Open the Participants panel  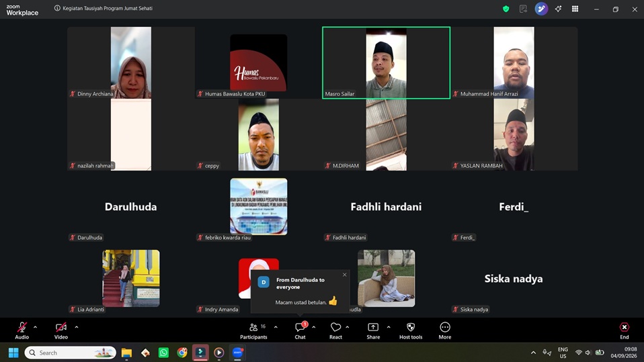point(254,330)
